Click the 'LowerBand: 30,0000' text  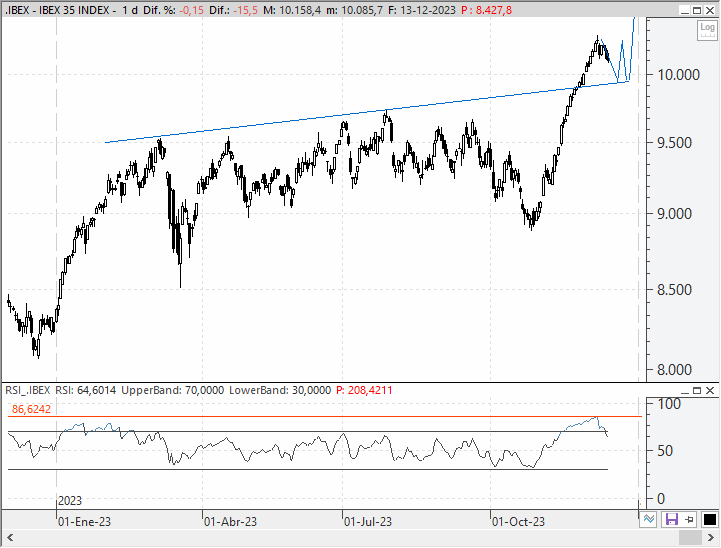pos(280,390)
